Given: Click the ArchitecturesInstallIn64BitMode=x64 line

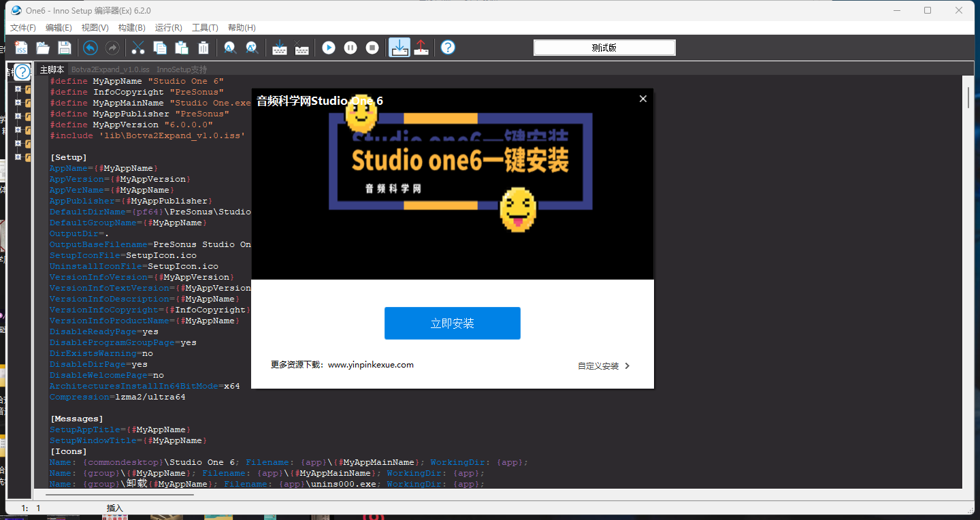Looking at the screenshot, I should point(145,386).
